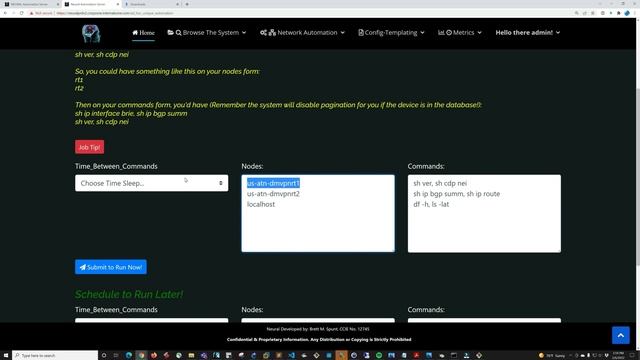
Task: Click the Time_Between_Commands label
Action: tap(116, 166)
